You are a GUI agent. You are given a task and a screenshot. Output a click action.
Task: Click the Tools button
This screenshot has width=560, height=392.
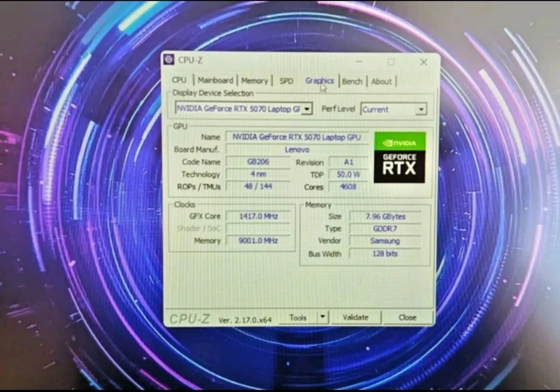coord(297,317)
